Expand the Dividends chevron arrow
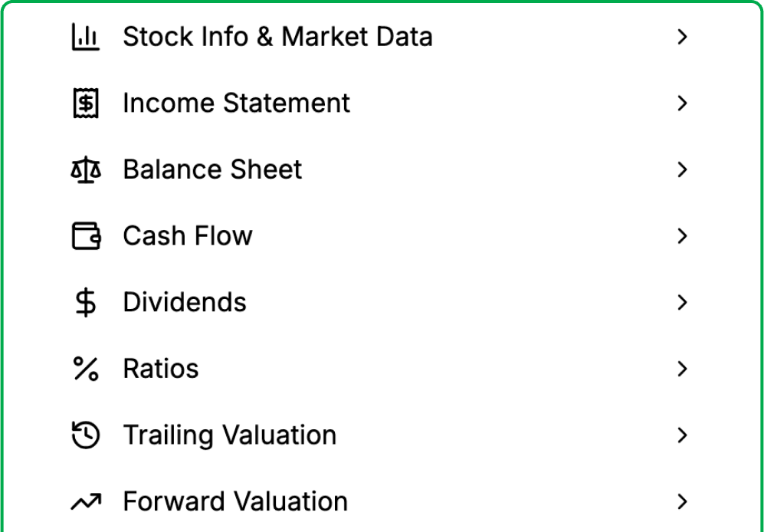 (682, 302)
